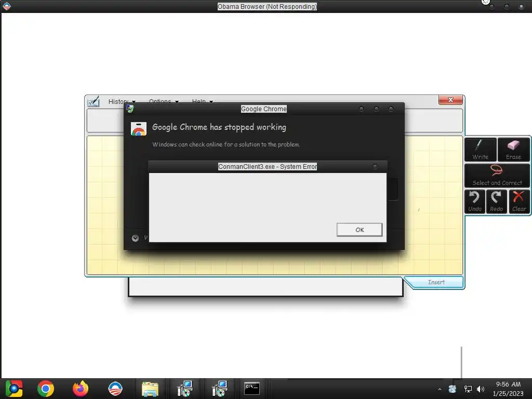Click the Google Chrome crash dialog app icon
532x399 pixels.
[x=139, y=129]
